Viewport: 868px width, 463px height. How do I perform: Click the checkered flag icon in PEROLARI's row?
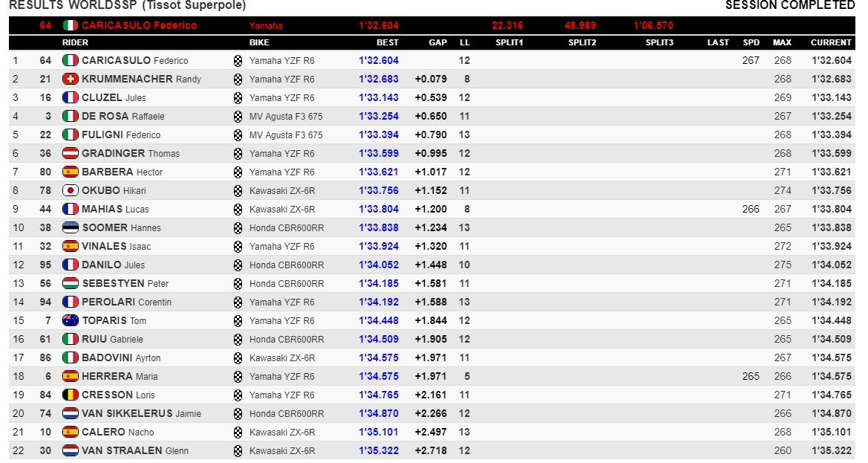[238, 302]
